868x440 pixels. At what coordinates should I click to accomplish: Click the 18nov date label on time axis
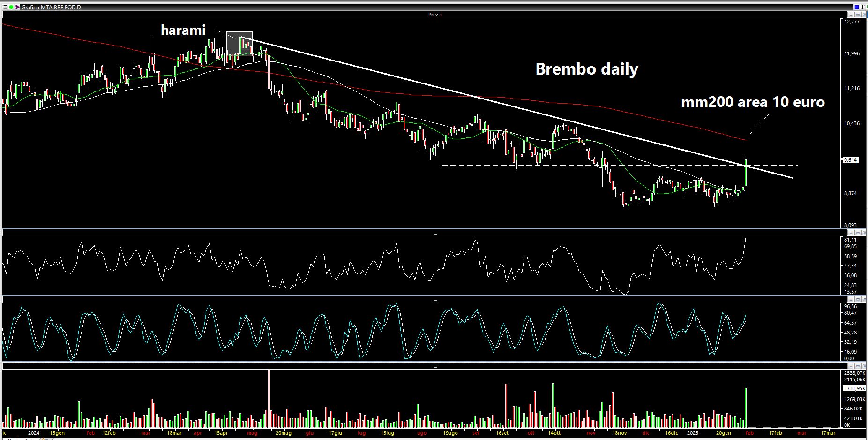619,433
